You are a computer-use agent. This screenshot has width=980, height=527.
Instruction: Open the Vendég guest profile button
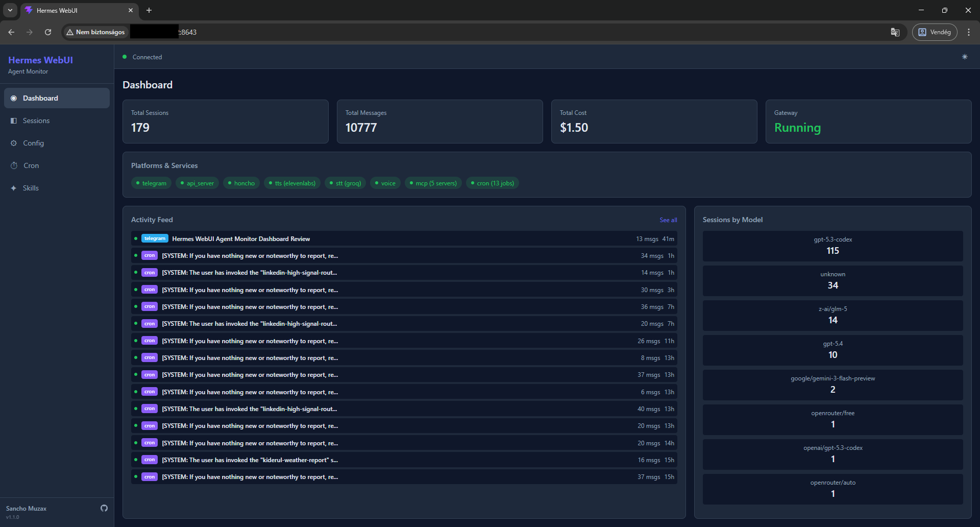pyautogui.click(x=935, y=32)
